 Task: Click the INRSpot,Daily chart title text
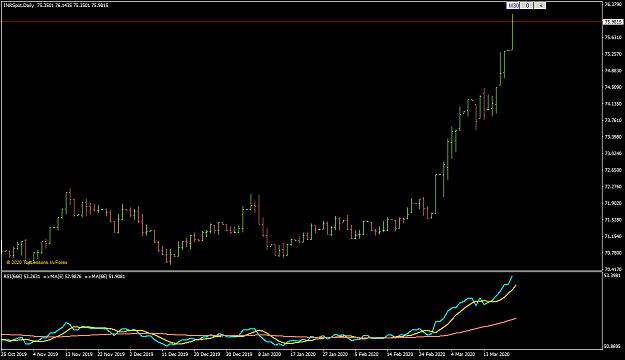[x=19, y=5]
